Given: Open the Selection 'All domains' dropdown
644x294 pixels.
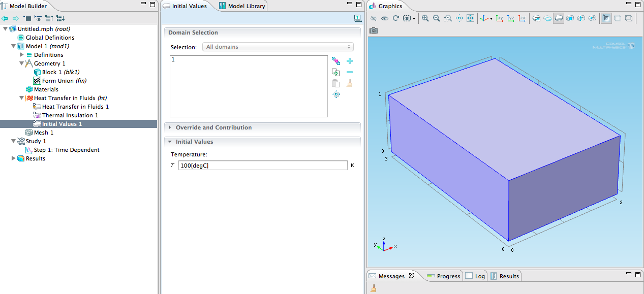Looking at the screenshot, I should tap(278, 47).
